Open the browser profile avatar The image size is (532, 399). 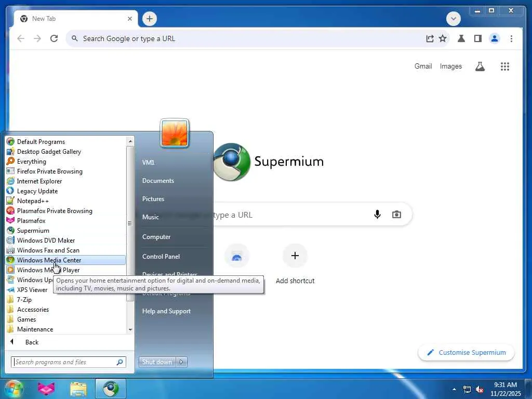pyautogui.click(x=495, y=38)
